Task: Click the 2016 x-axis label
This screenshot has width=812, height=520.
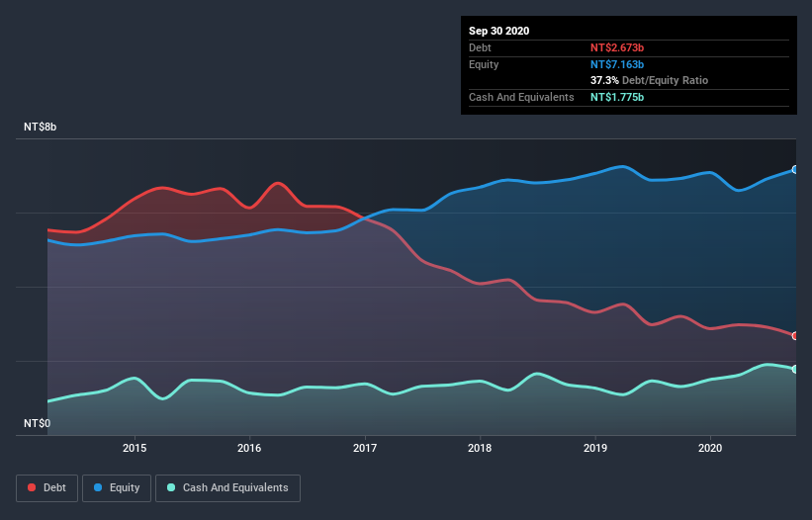Action: click(249, 448)
